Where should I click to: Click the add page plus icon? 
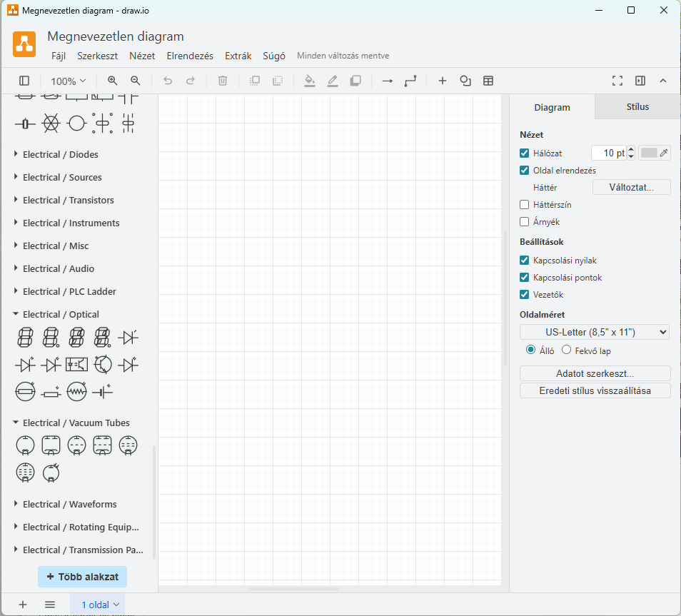point(23,605)
